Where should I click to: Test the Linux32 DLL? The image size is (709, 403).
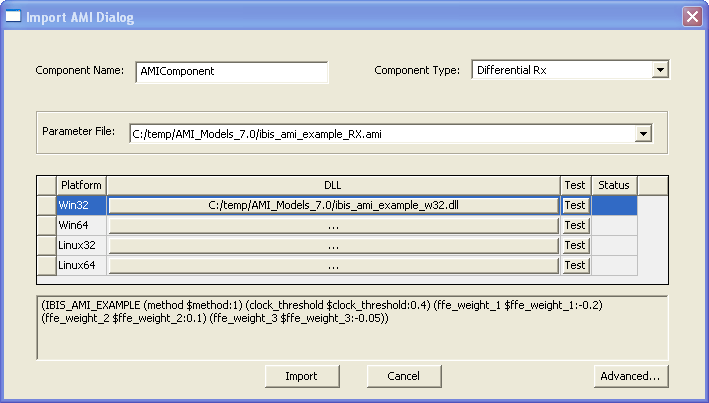click(x=575, y=245)
